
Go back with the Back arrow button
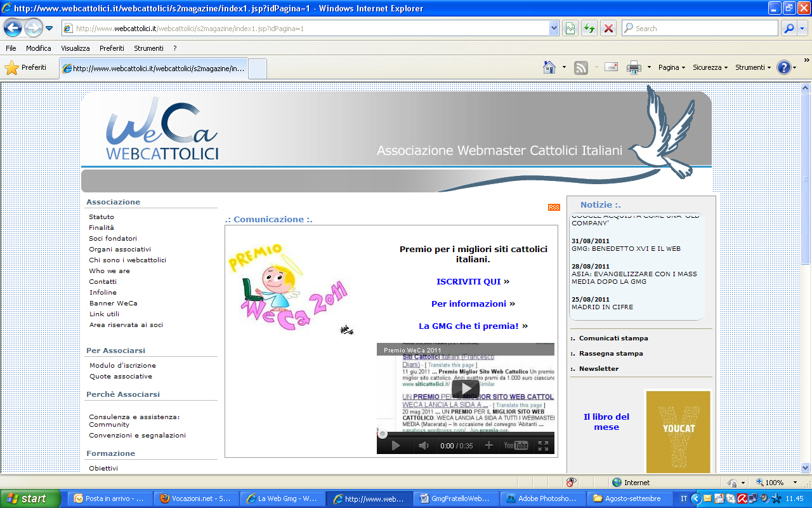click(x=13, y=28)
